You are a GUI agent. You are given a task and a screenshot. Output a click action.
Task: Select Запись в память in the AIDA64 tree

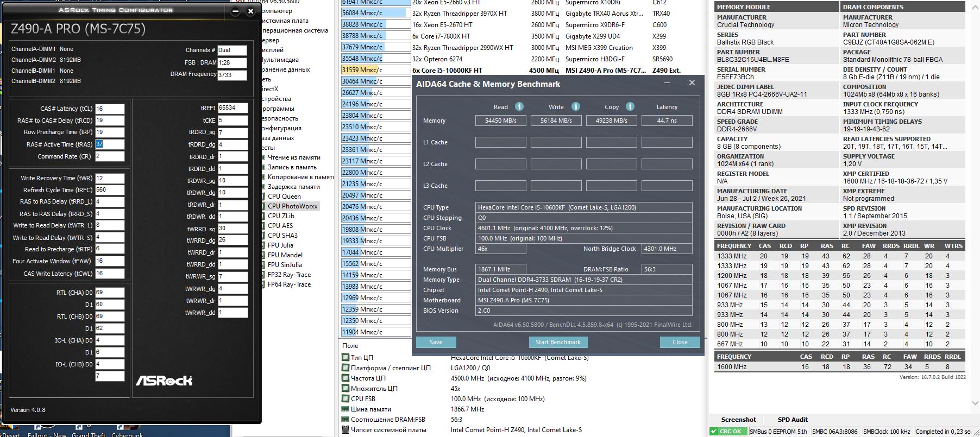click(292, 167)
